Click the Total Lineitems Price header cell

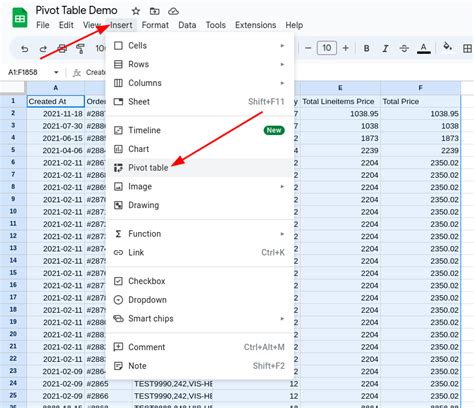coord(340,101)
